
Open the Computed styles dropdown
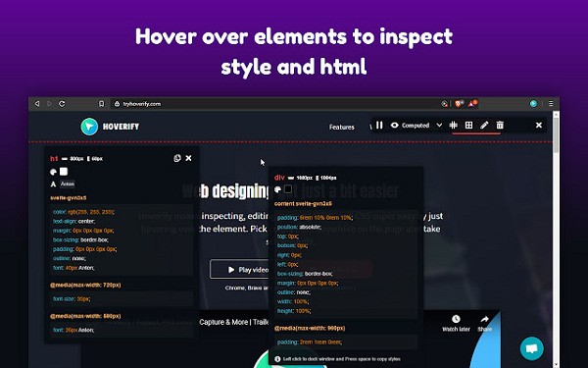[x=439, y=125]
